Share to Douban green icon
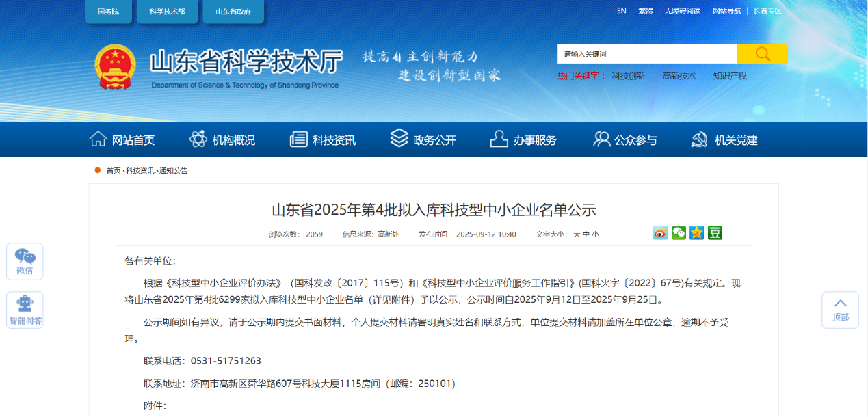This screenshot has height=417, width=868. (x=715, y=233)
